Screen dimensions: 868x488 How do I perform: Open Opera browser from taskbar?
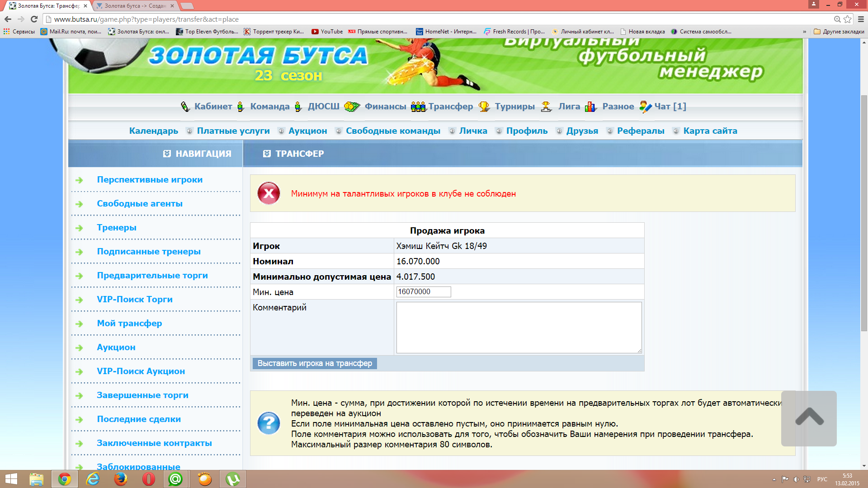[x=148, y=479]
